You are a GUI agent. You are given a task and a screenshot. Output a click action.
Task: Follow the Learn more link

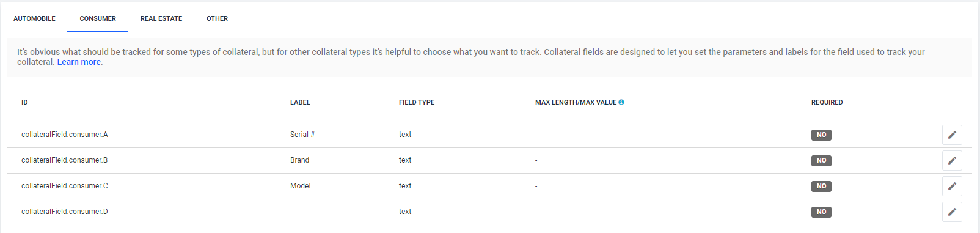79,62
